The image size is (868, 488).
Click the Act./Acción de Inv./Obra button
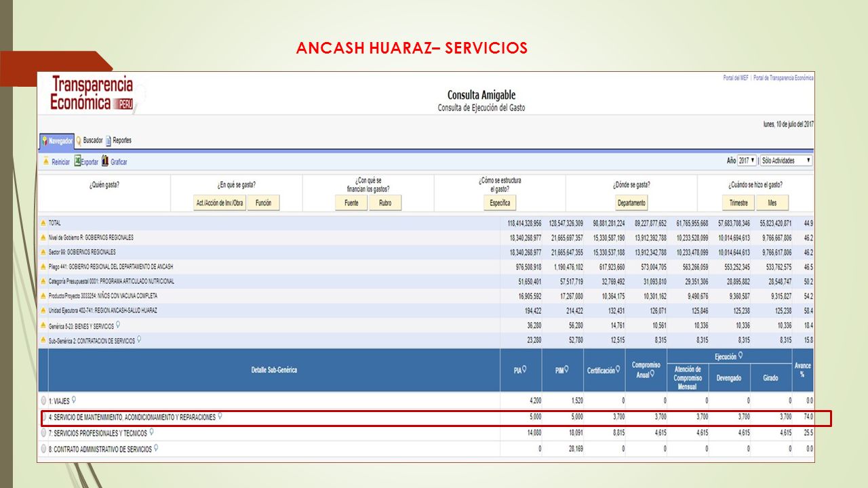pyautogui.click(x=219, y=203)
